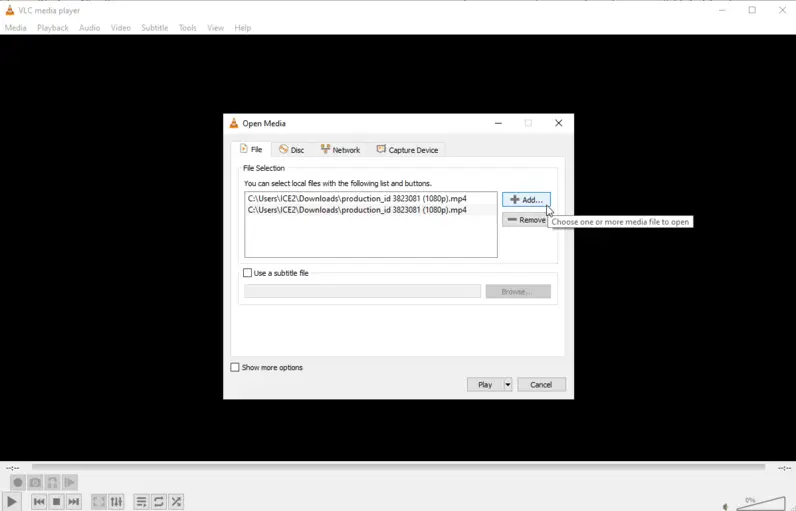The width and height of the screenshot is (796, 511).
Task: Select the first production_id mp4 file row
Action: coord(371,198)
